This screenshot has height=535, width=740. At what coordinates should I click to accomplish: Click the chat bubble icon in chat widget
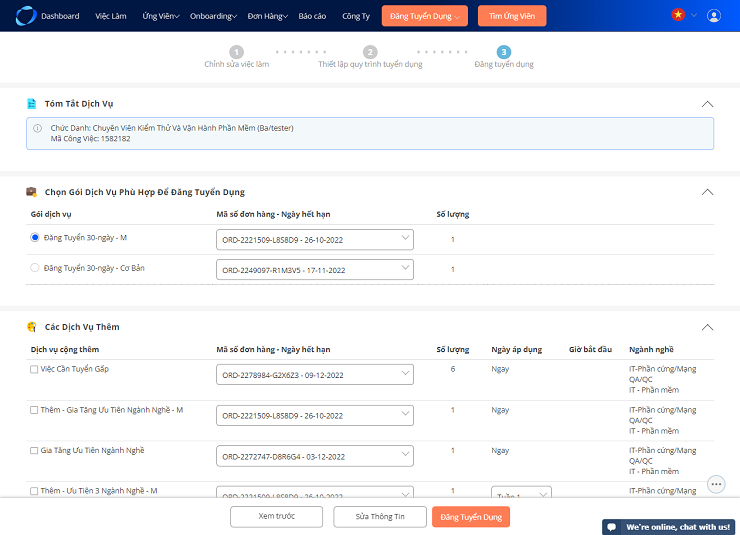[612, 527]
